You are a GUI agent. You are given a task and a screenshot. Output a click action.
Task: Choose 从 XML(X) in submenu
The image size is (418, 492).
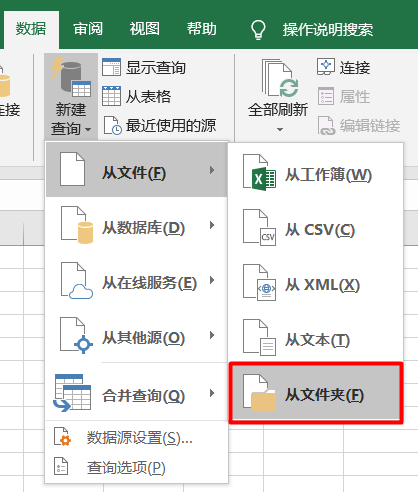316,282
